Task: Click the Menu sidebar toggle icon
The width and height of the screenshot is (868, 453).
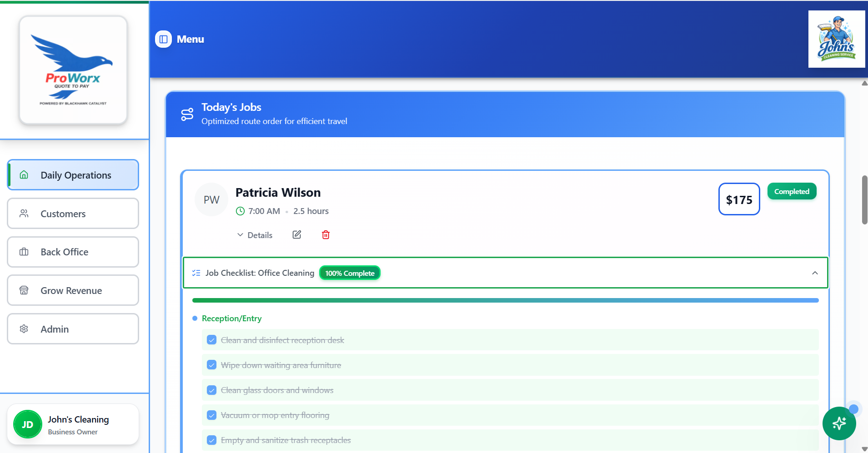Action: 163,39
